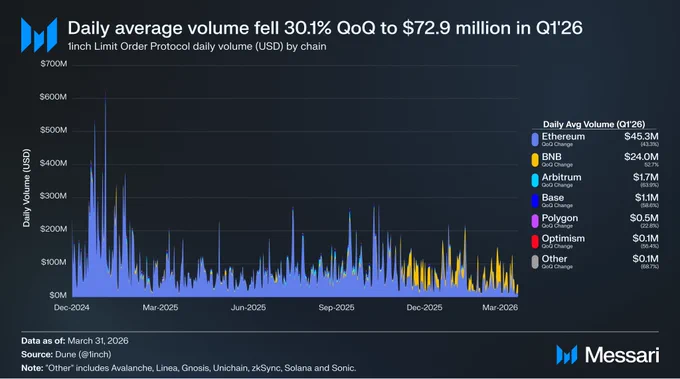Click the Ethereum legend color swatch
The width and height of the screenshot is (680, 379).
click(535, 139)
